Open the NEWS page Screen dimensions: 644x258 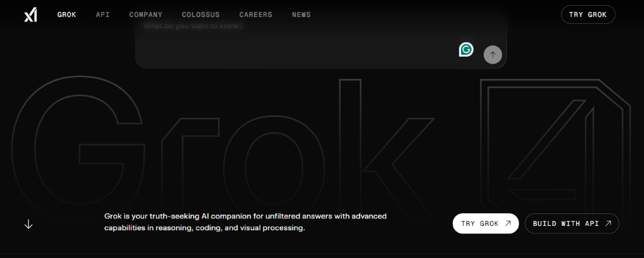coord(301,15)
